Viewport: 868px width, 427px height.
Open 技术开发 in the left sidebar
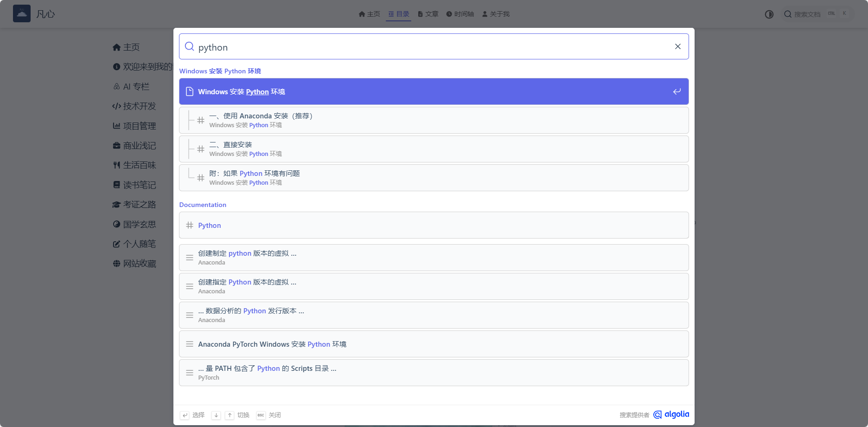coord(134,106)
